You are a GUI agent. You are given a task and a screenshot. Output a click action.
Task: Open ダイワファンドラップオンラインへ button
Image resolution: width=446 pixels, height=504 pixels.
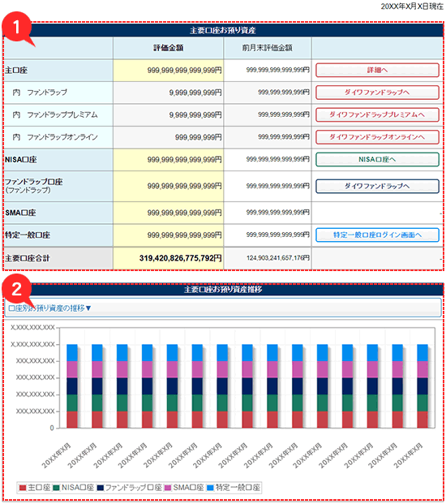(377, 137)
